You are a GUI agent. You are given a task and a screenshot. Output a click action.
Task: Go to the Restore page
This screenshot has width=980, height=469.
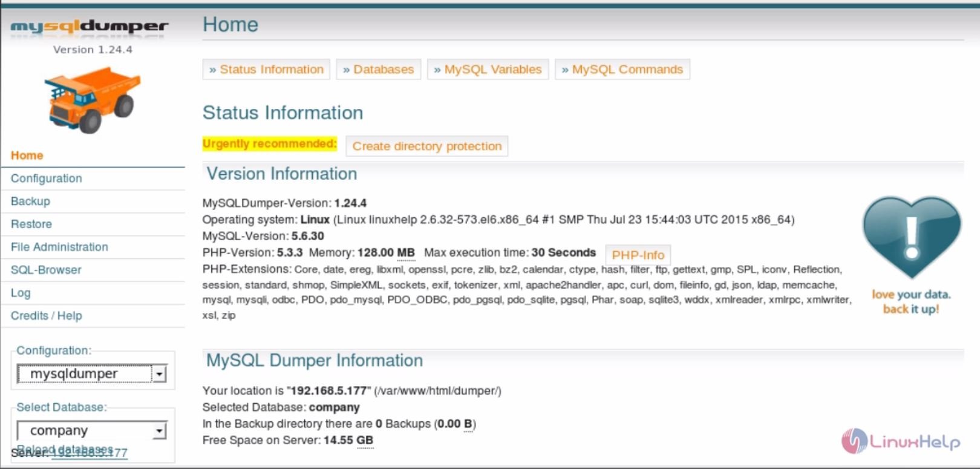pyautogui.click(x=31, y=225)
